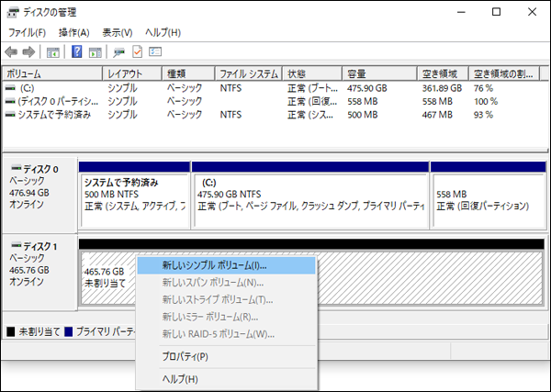
Task: Click the Back arrow toolbar icon
Action: [11, 51]
